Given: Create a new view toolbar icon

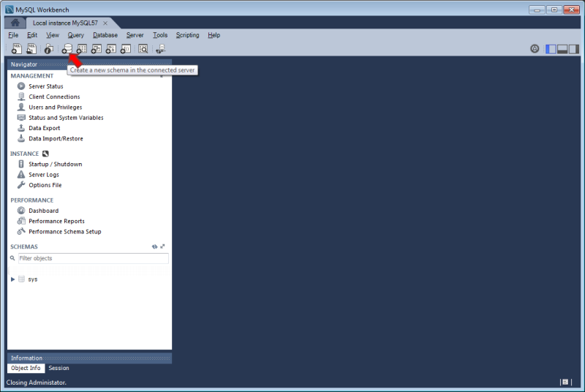Looking at the screenshot, I should click(x=97, y=48).
